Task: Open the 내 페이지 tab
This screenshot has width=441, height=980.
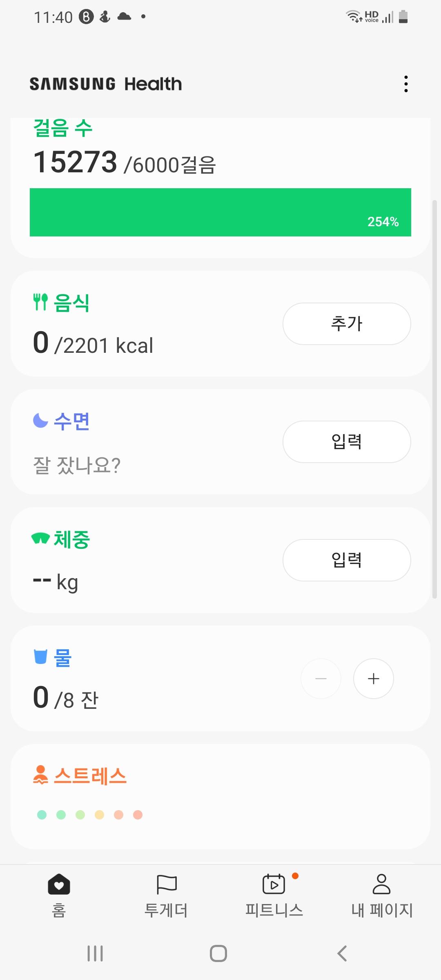Action: click(x=382, y=894)
